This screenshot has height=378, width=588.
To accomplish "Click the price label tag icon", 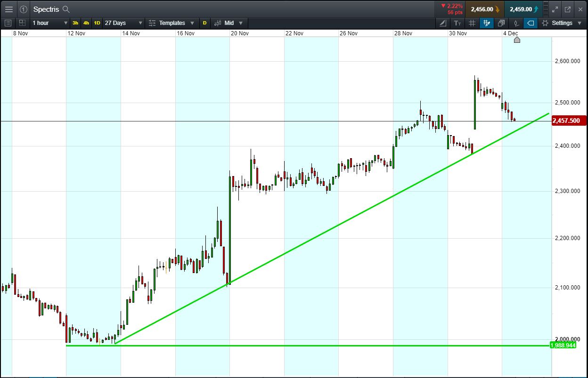I will (530, 23).
